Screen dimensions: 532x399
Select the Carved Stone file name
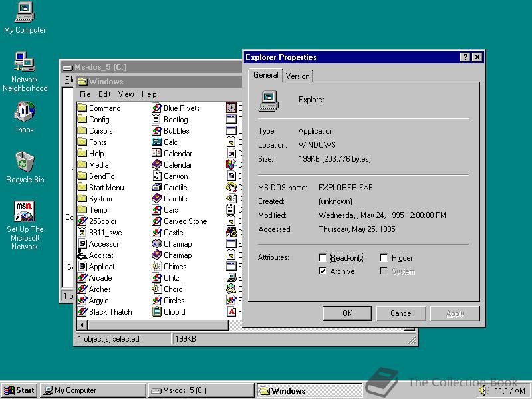pyautogui.click(x=186, y=221)
